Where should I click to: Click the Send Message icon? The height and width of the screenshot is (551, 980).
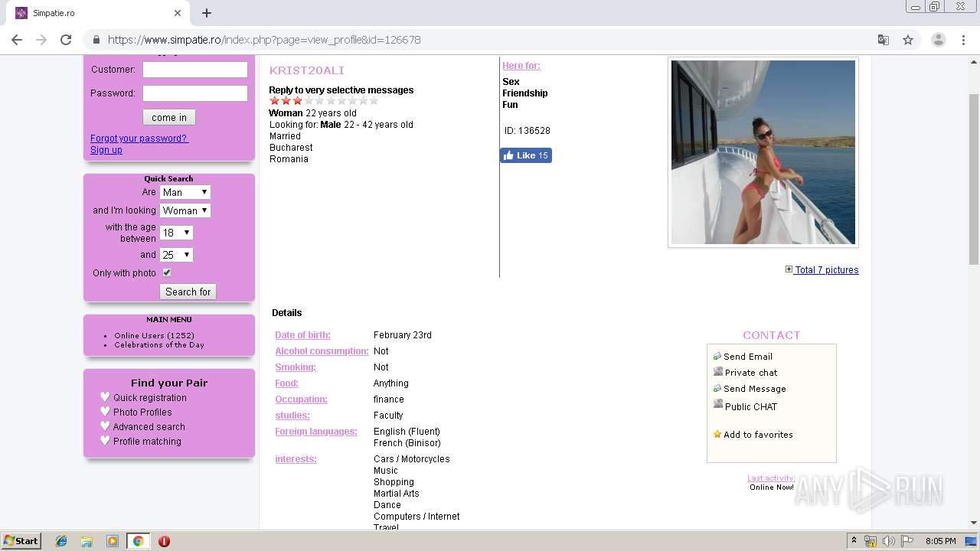[x=717, y=388]
